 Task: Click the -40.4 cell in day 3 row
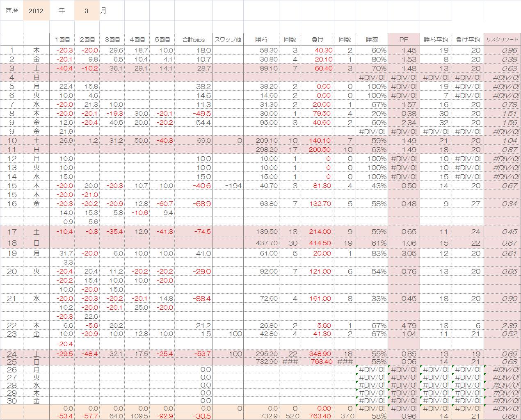pos(62,68)
